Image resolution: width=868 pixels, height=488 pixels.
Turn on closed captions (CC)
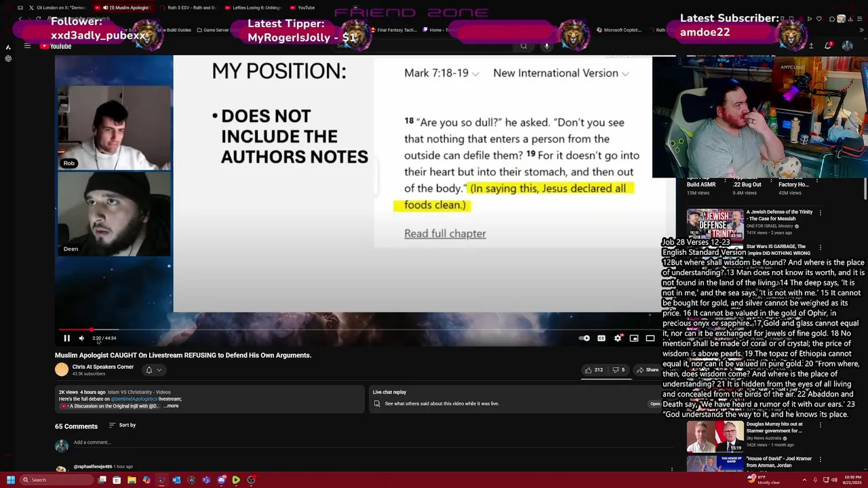click(x=601, y=338)
